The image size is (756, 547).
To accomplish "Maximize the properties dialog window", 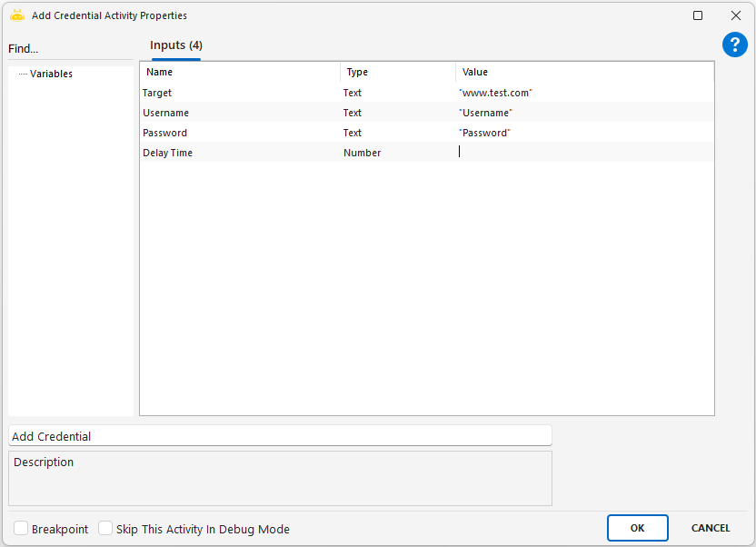I will coord(698,15).
